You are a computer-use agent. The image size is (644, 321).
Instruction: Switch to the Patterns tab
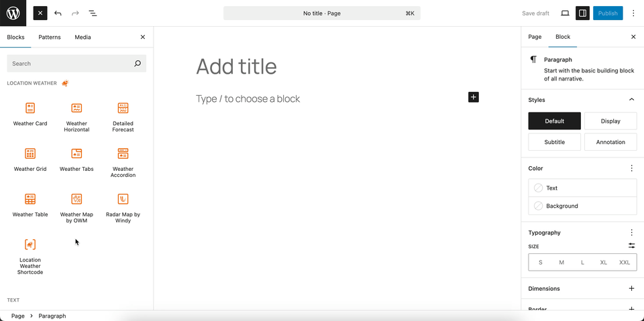[50, 37]
